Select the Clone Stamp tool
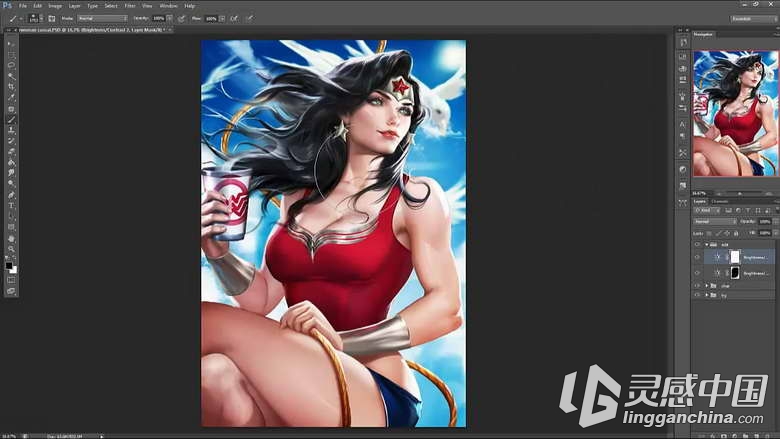Screen dimensions: 780x439 11,130
